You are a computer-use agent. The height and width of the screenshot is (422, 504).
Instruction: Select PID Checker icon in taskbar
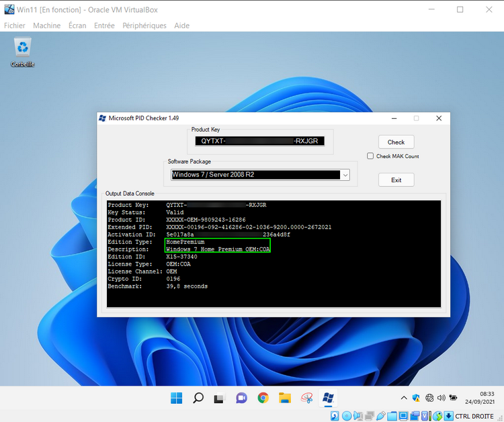[x=328, y=398]
